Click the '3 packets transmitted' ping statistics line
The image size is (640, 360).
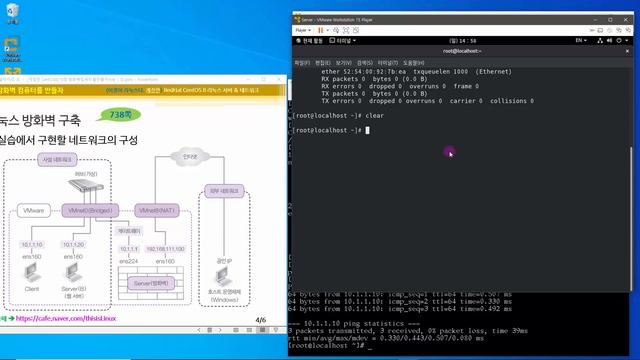click(x=407, y=331)
